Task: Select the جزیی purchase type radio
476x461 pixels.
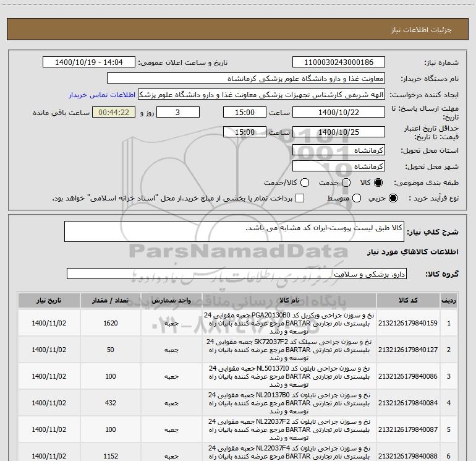Action: 393,198
